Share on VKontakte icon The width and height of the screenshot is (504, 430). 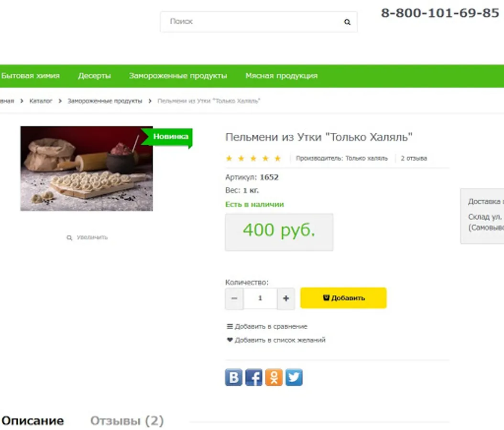pos(234,377)
